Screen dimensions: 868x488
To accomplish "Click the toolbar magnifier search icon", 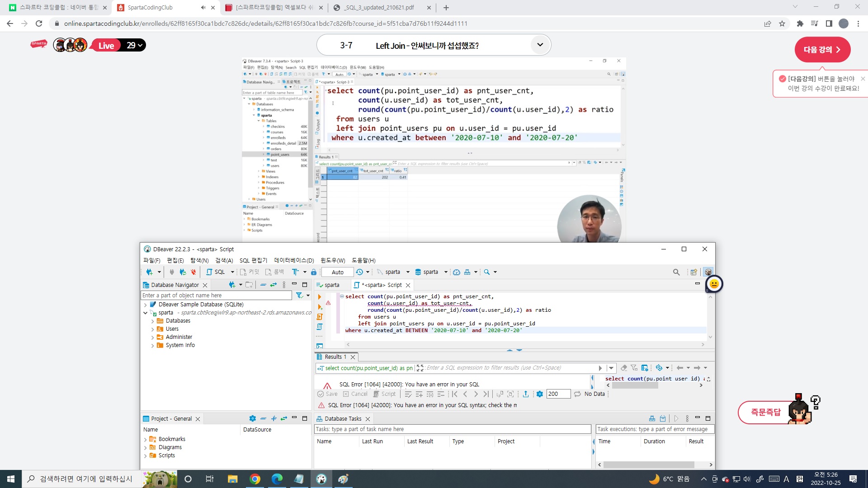I will tap(487, 272).
